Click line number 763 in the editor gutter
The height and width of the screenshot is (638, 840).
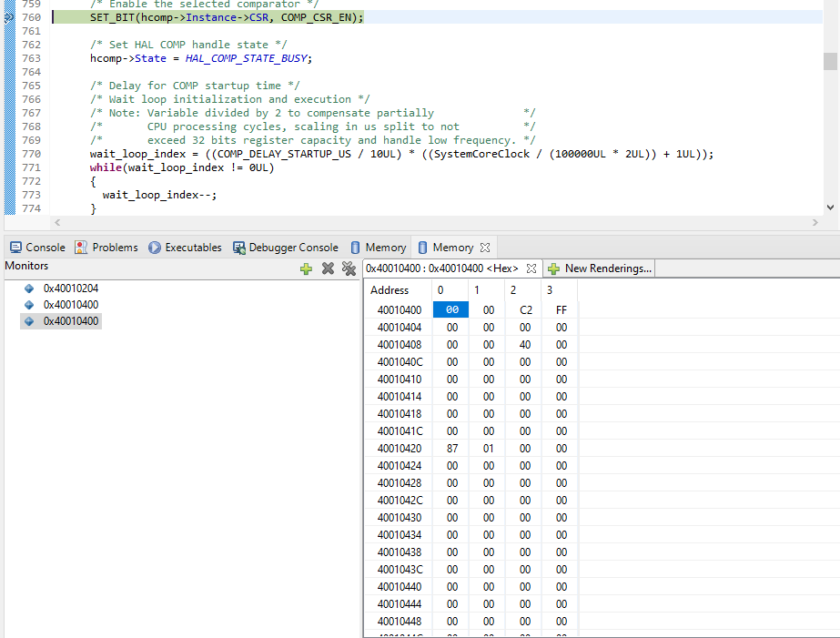click(31, 58)
